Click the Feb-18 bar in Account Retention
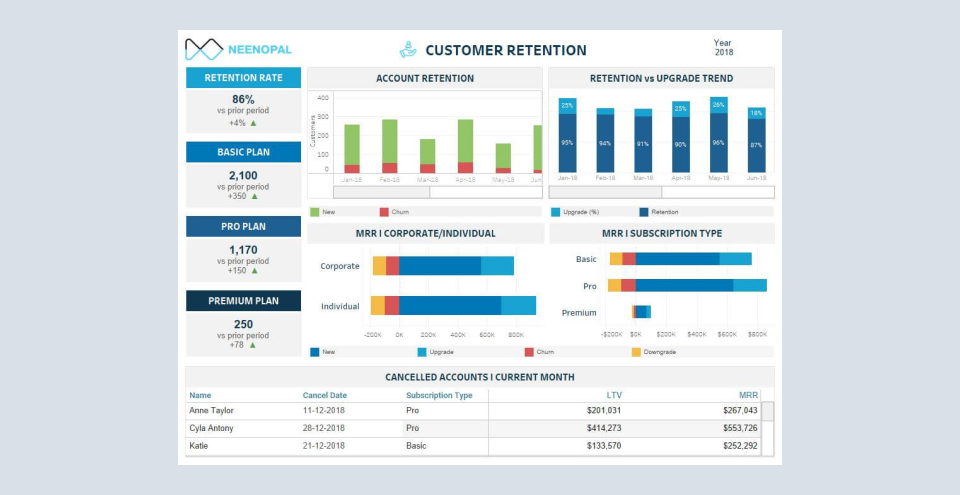Image resolution: width=960 pixels, height=495 pixels. 390,146
